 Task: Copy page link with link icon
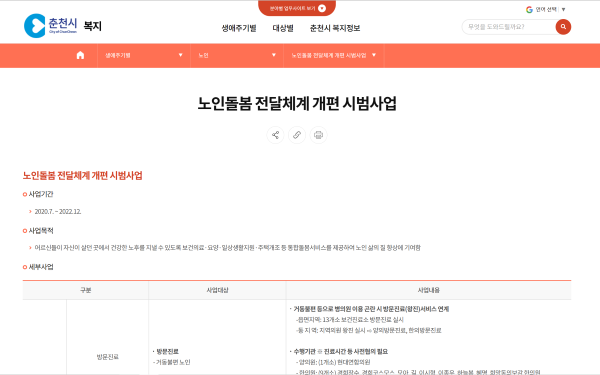[x=297, y=135]
